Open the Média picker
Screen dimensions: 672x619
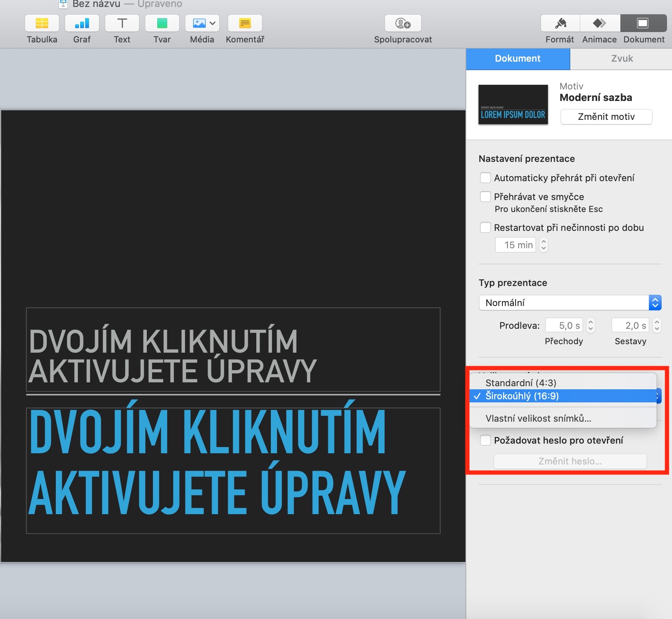pos(202,24)
